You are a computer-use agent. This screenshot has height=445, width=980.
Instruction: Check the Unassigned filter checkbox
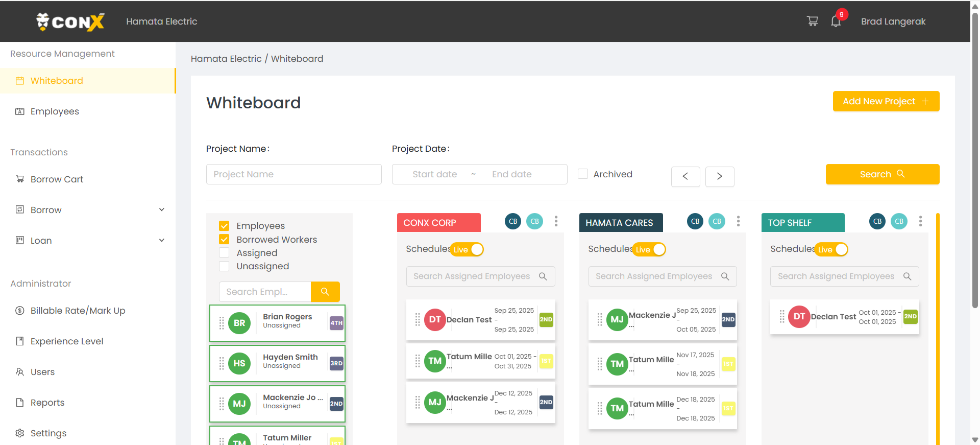click(x=224, y=266)
